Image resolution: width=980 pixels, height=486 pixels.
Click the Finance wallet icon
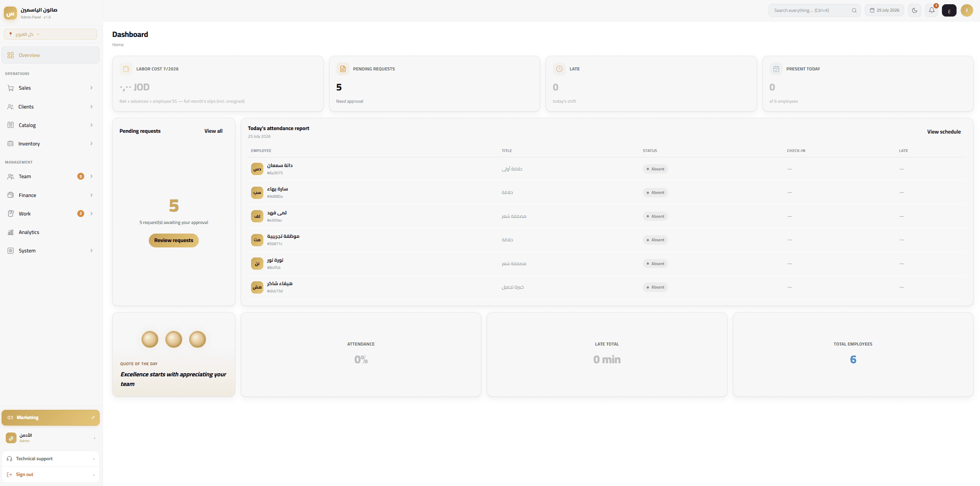[11, 195]
